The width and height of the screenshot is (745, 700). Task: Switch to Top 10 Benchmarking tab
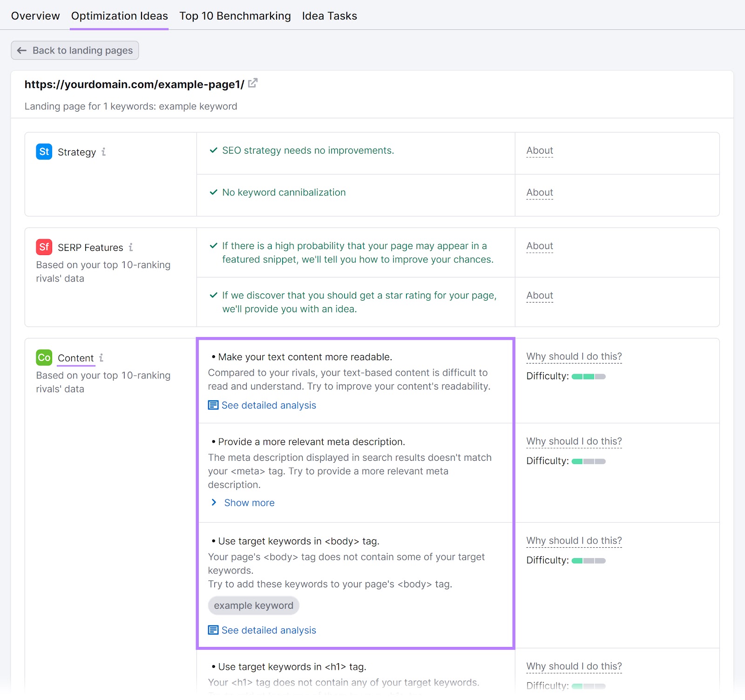[235, 16]
